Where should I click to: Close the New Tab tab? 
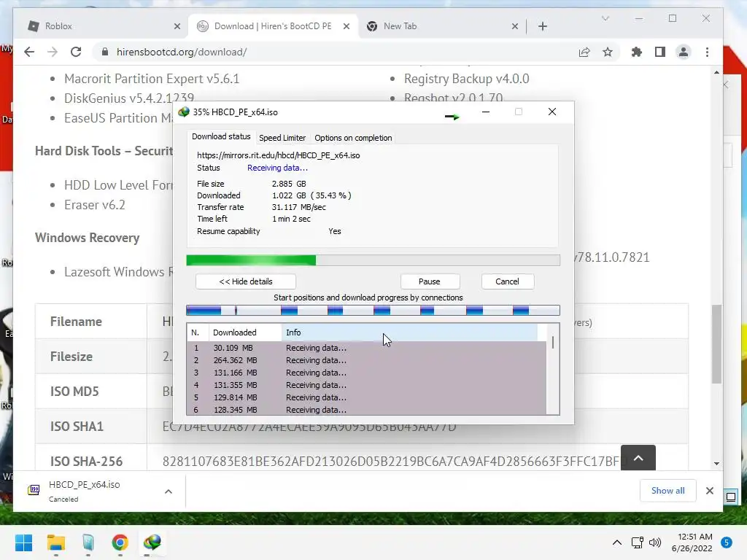tap(514, 26)
